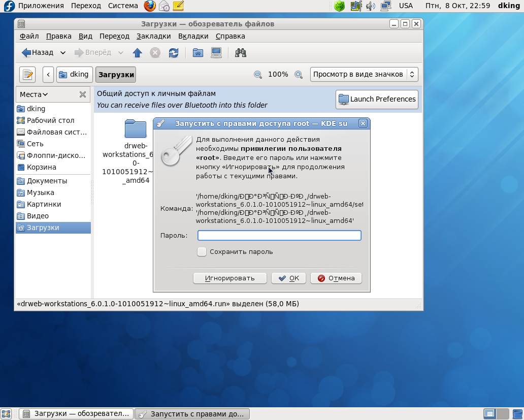Zoom out with the minus magnifier
The height and width of the screenshot is (420, 524).
tap(257, 75)
